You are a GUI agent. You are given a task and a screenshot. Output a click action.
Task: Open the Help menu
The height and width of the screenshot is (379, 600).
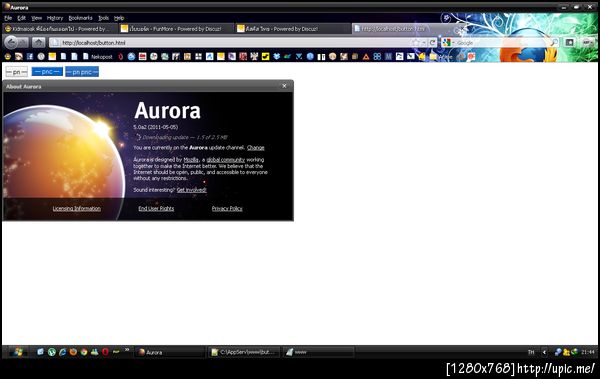pos(119,18)
